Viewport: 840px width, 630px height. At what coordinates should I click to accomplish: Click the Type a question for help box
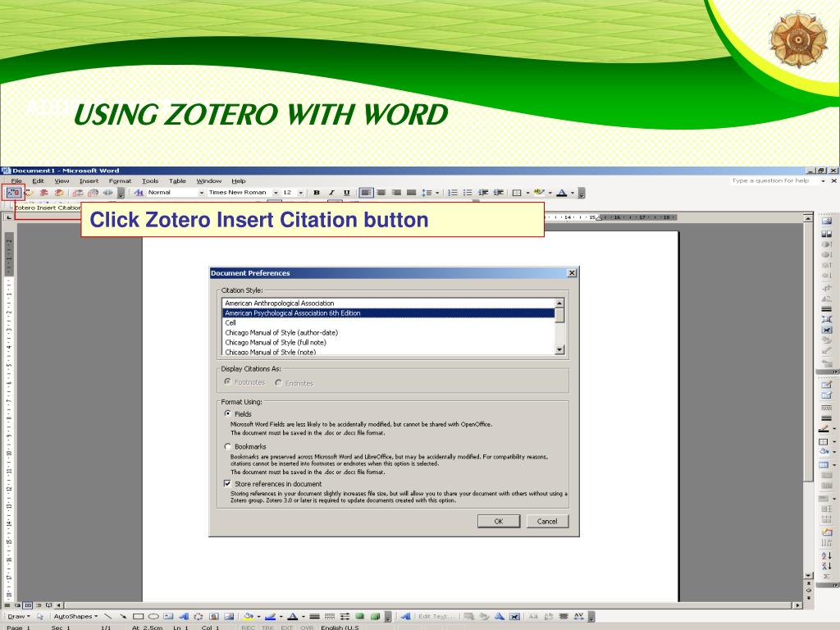click(774, 181)
